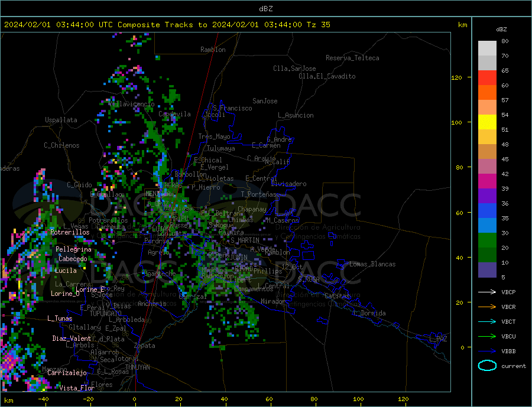Click the JUNIN city label
This screenshot has height=407, width=532.
click(x=239, y=258)
